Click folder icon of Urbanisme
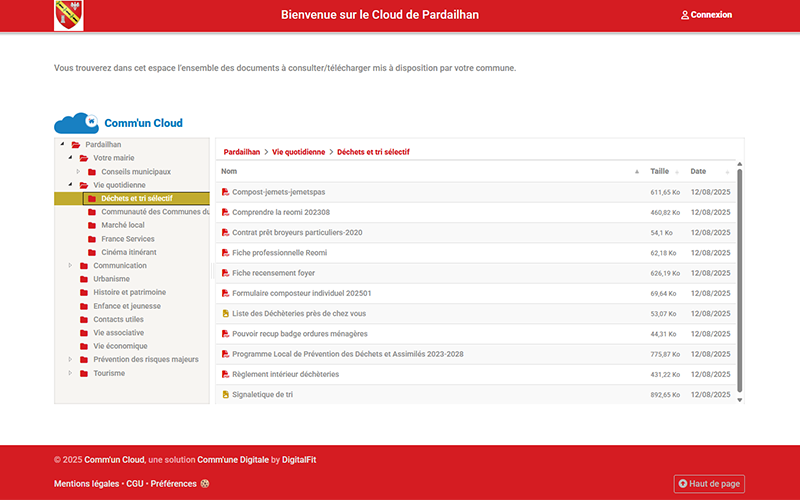The height and width of the screenshot is (500, 800). point(84,279)
